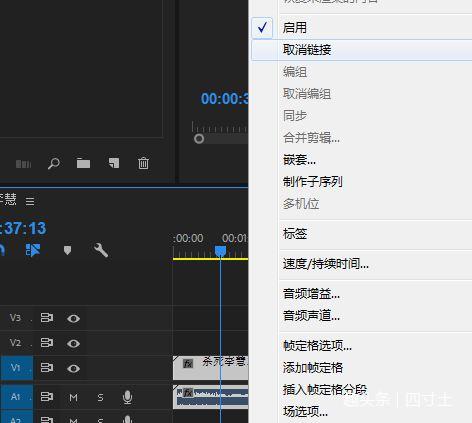Open timeline display settings wrench
Screen dimensions: 472x423
click(x=101, y=250)
